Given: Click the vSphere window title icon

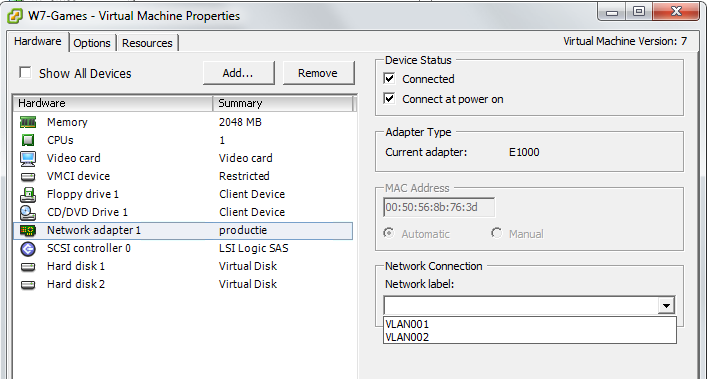Looking at the screenshot, I should tap(15, 16).
